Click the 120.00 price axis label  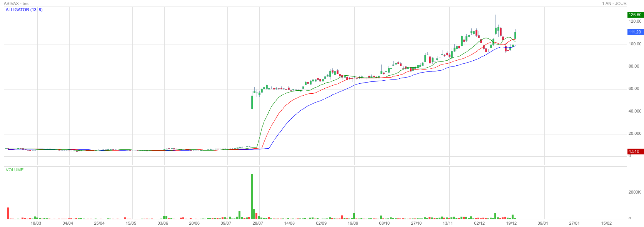click(x=635, y=22)
